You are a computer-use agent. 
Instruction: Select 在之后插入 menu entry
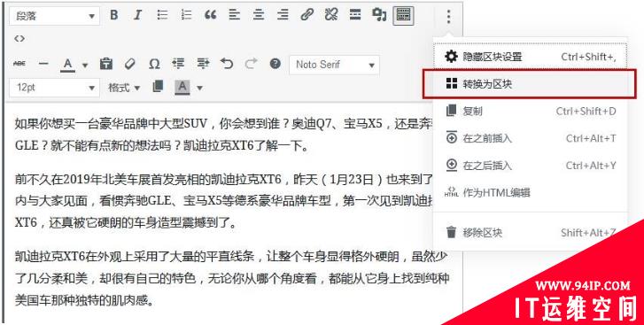coord(530,166)
